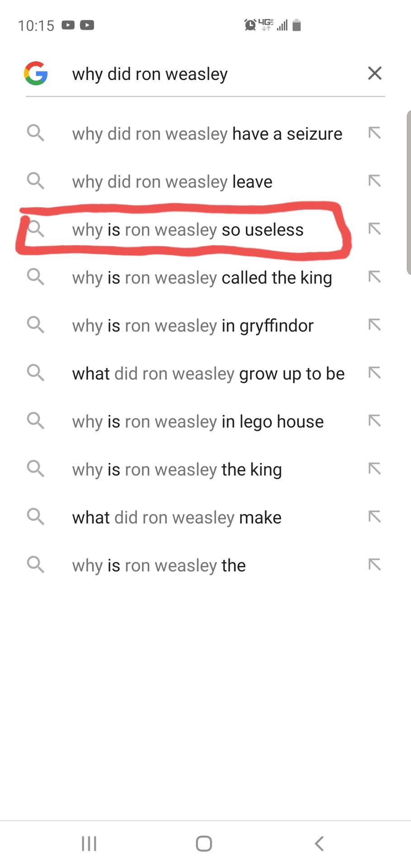Tap the Android home button

point(204,844)
